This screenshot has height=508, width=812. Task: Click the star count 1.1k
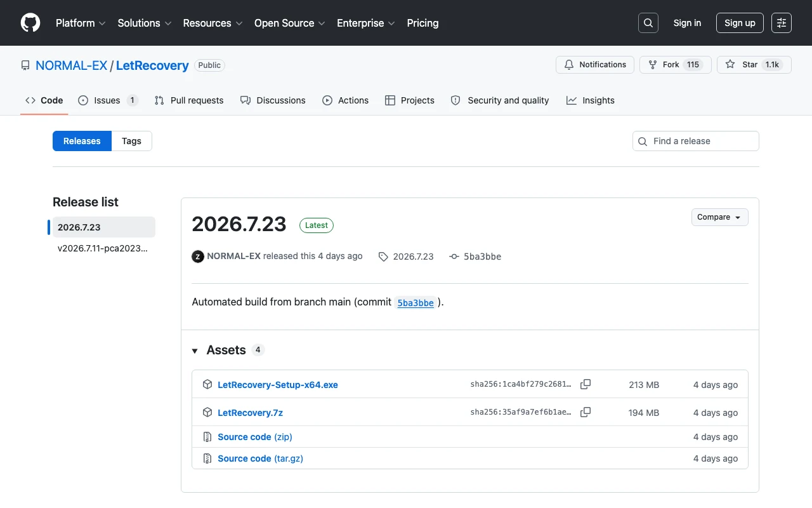[x=772, y=65]
